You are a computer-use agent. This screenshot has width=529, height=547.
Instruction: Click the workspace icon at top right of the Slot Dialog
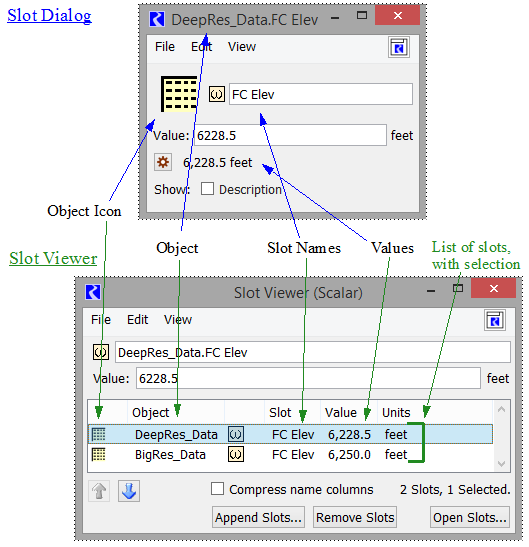click(x=399, y=47)
